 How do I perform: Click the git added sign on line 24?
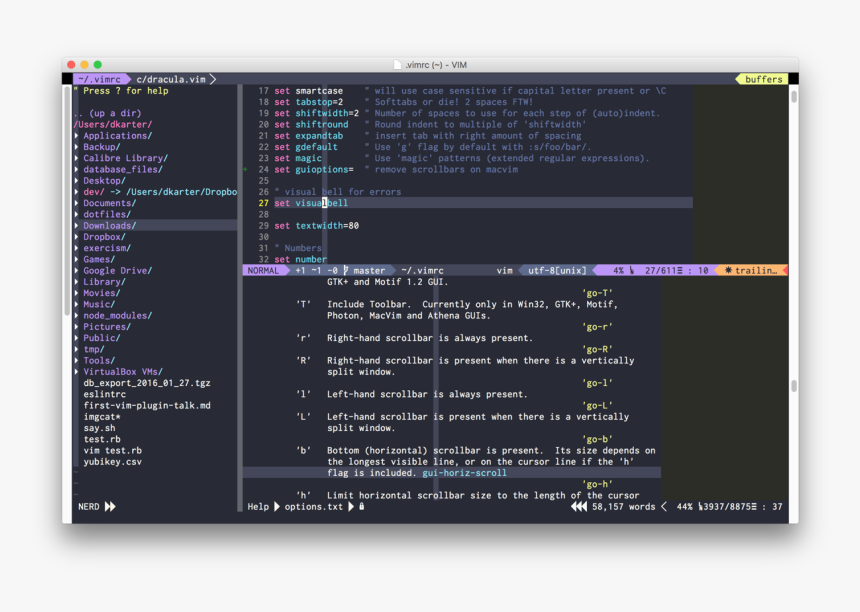(246, 169)
